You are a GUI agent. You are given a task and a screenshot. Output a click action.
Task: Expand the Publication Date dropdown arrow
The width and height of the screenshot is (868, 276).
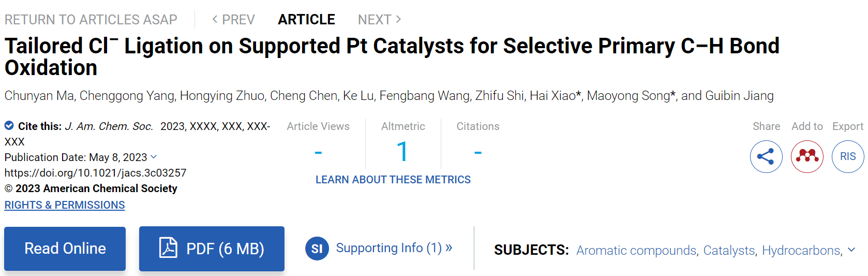154,156
